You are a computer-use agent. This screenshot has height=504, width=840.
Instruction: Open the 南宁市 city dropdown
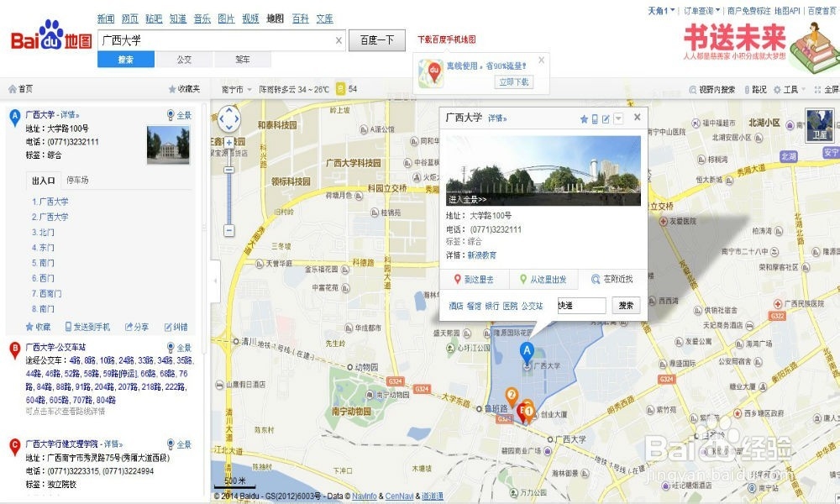click(237, 89)
